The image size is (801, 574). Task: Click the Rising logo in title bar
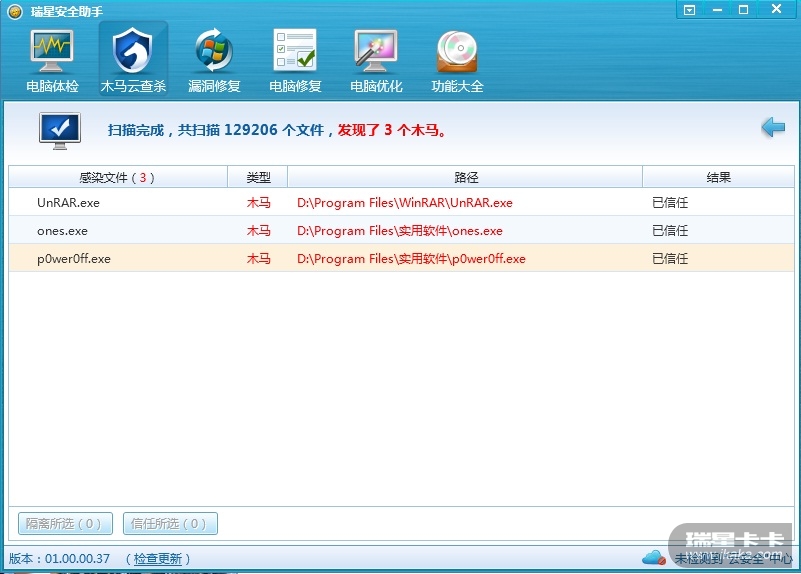(x=15, y=11)
